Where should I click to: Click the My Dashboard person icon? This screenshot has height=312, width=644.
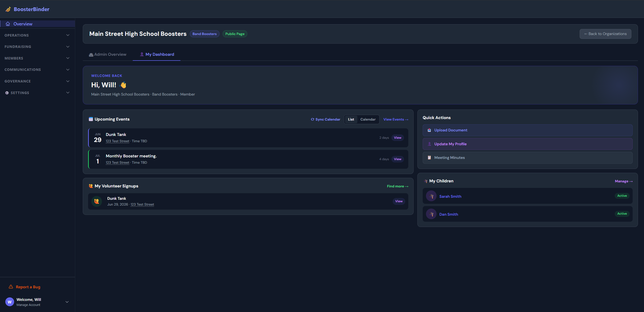point(142,54)
